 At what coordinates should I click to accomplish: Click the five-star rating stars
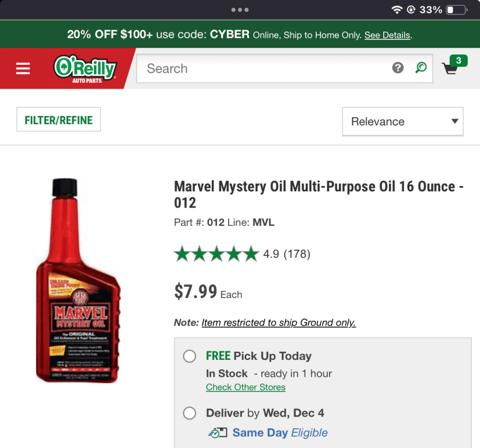[216, 254]
